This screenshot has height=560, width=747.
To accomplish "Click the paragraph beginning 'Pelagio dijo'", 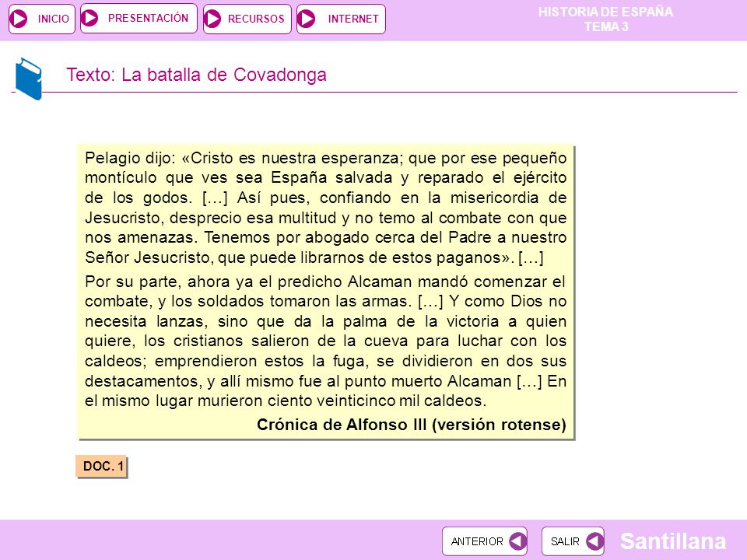I will pos(326,207).
